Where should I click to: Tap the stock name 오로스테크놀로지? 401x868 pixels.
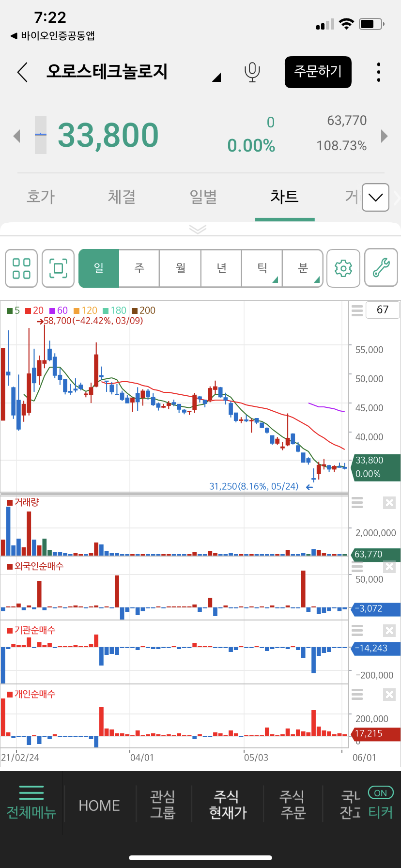point(107,72)
